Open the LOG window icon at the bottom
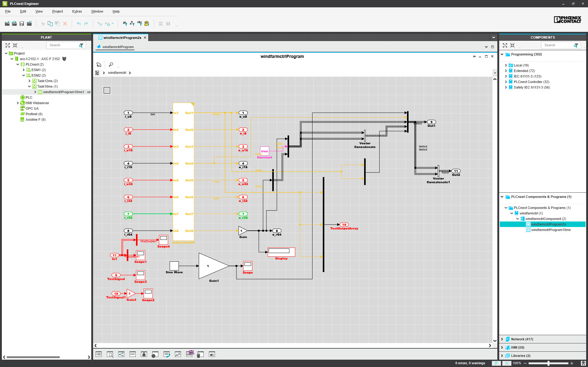588x367 pixels. pyautogui.click(x=190, y=354)
